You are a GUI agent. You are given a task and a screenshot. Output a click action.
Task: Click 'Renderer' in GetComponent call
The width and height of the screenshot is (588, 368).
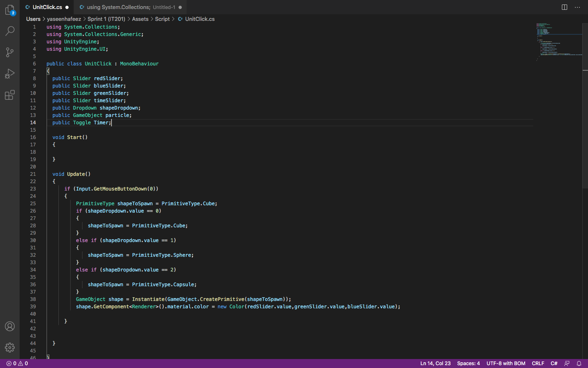144,307
